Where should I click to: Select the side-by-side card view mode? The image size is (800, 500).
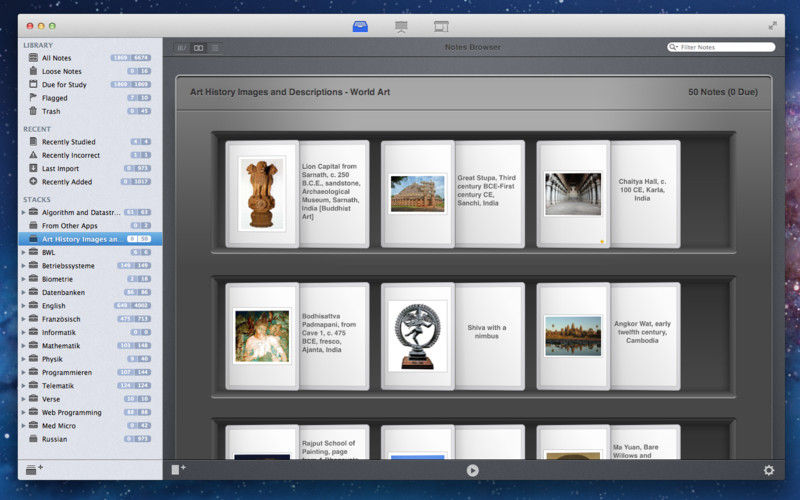click(198, 47)
